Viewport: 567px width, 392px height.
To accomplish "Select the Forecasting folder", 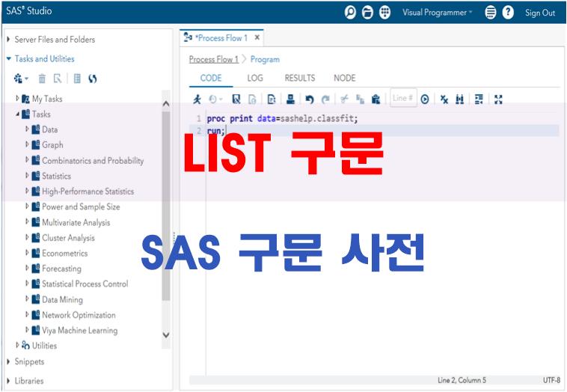I will 61,269.
